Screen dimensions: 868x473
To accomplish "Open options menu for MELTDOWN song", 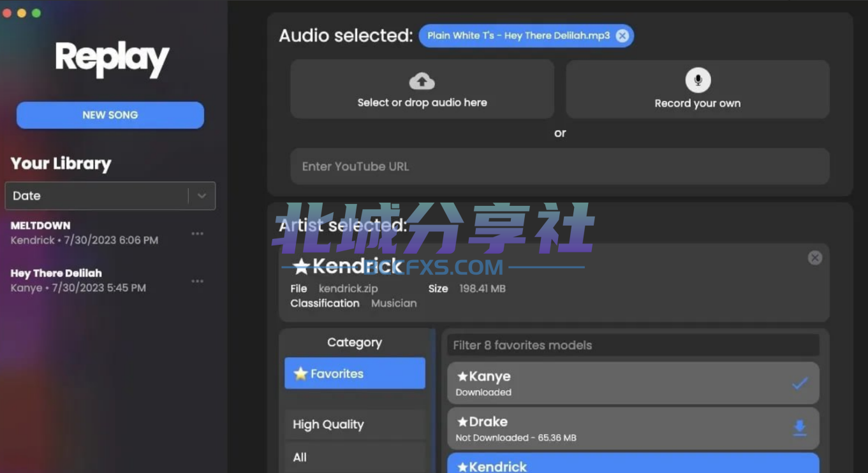I will (x=198, y=233).
